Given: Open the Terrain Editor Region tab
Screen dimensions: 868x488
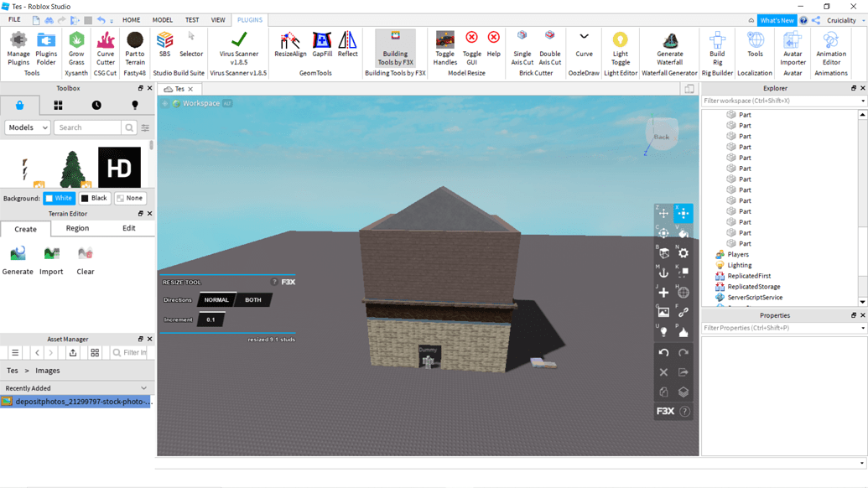Looking at the screenshot, I should [x=77, y=228].
